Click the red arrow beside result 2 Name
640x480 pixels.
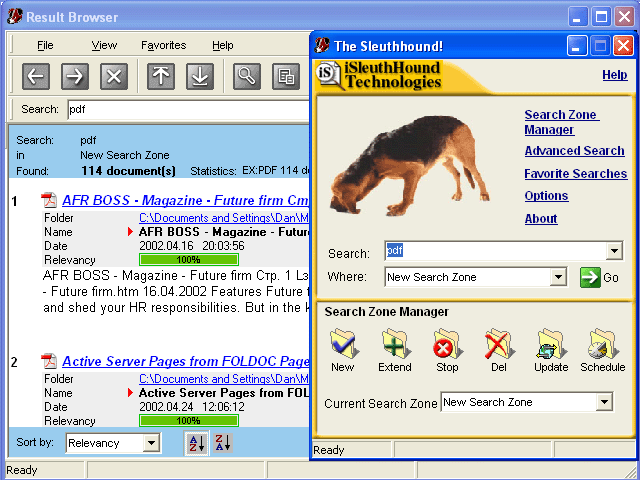[x=130, y=393]
